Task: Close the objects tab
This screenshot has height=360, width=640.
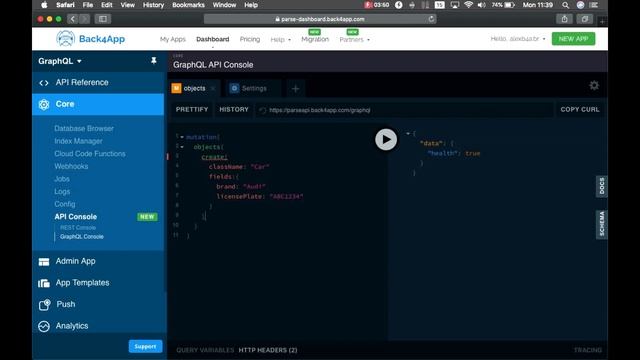Action: coord(213,89)
